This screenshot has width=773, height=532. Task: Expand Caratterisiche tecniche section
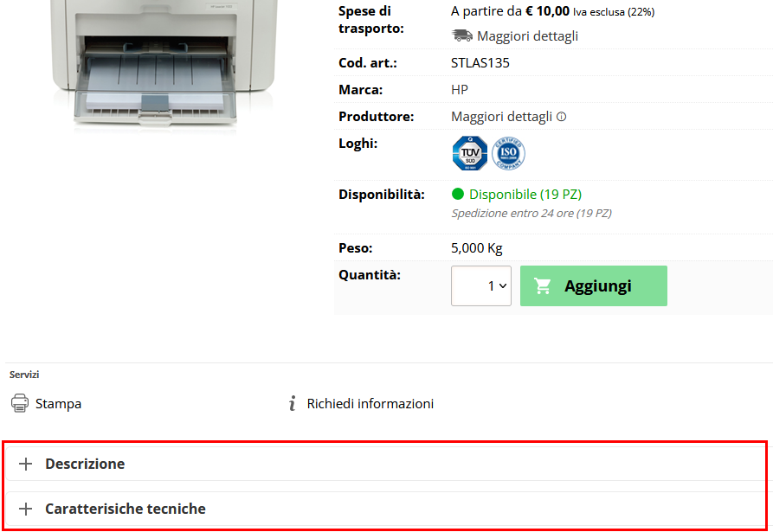pos(387,509)
